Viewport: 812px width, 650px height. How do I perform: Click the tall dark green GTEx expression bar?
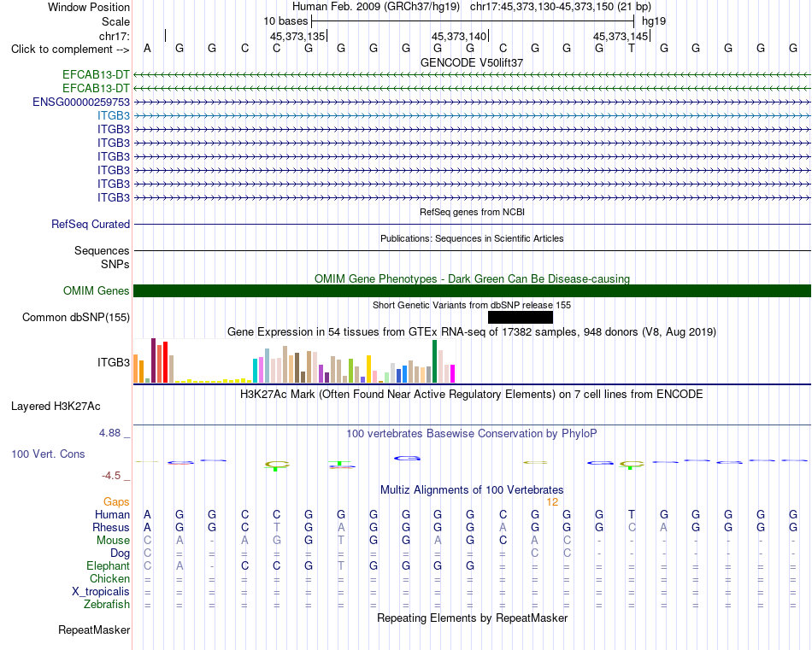pyautogui.click(x=434, y=361)
